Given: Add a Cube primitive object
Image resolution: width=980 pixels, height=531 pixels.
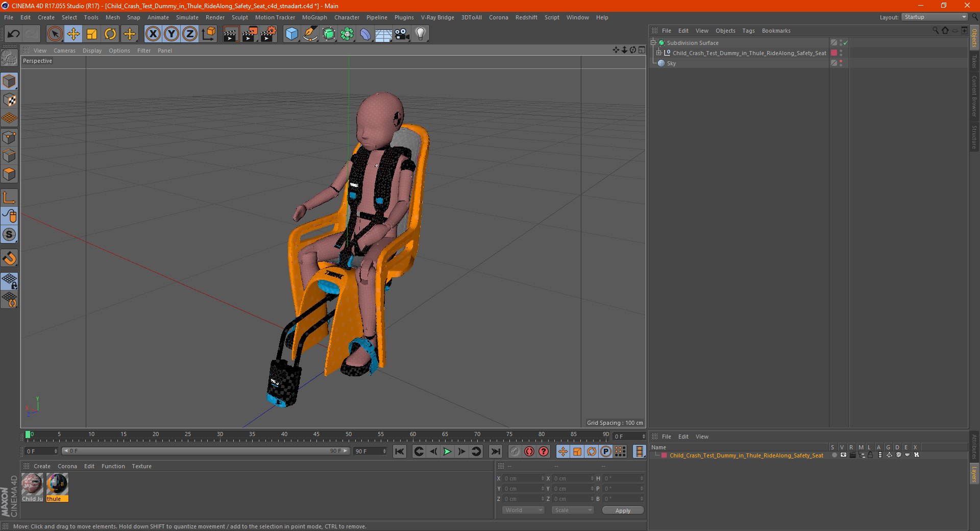Looking at the screenshot, I should point(291,34).
